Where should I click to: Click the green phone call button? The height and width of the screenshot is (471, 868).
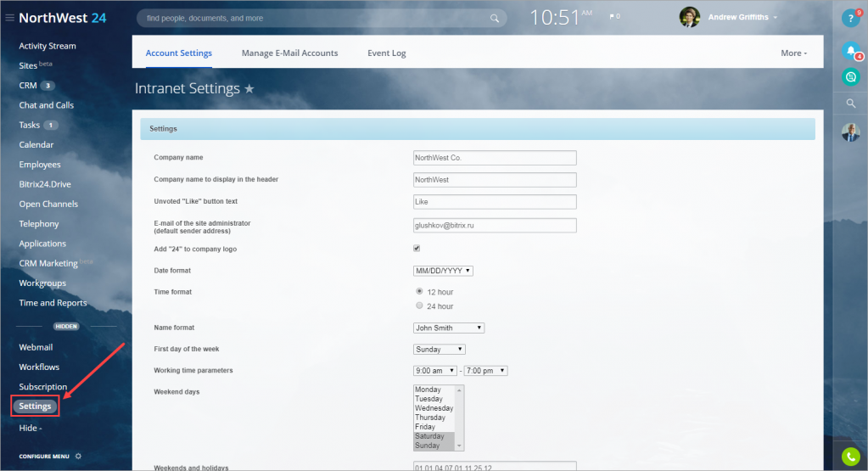tap(850, 457)
